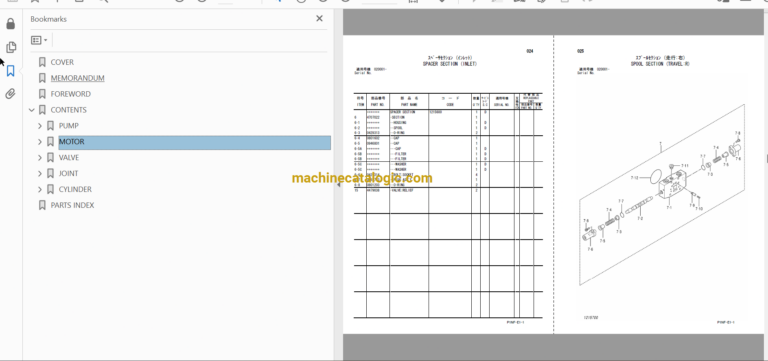768x361 pixels.
Task: Click page number 024 on the page
Action: coord(529,51)
